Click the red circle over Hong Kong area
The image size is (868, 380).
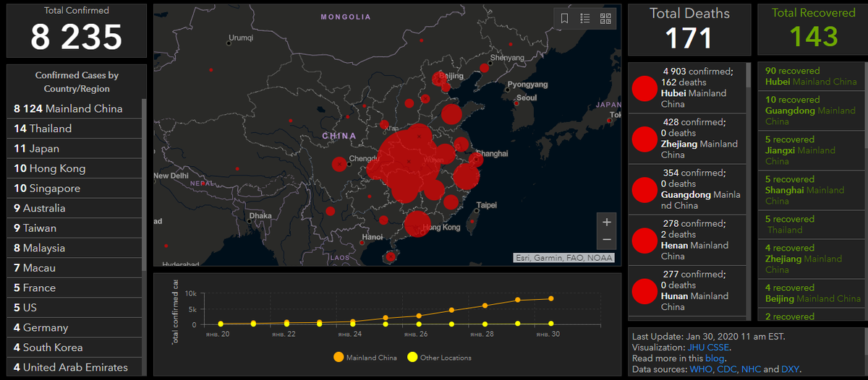coord(417,223)
